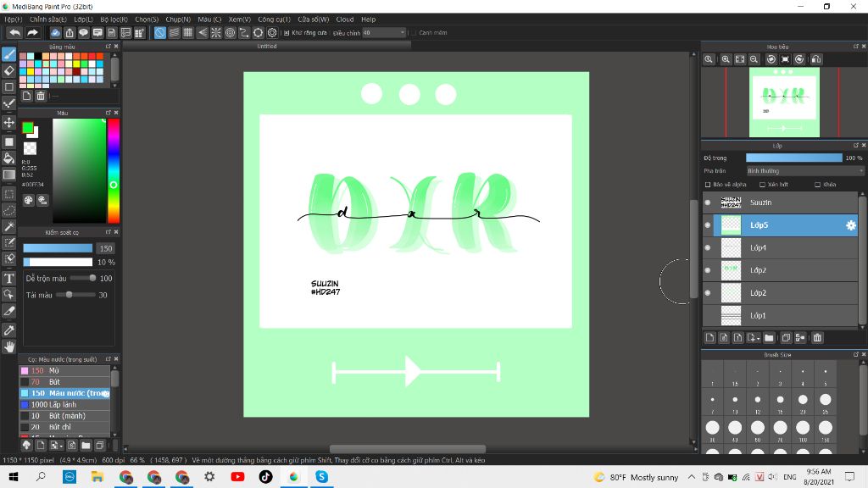Open TikTok from the Windows taskbar
This screenshot has height=488, width=868.
tap(265, 477)
